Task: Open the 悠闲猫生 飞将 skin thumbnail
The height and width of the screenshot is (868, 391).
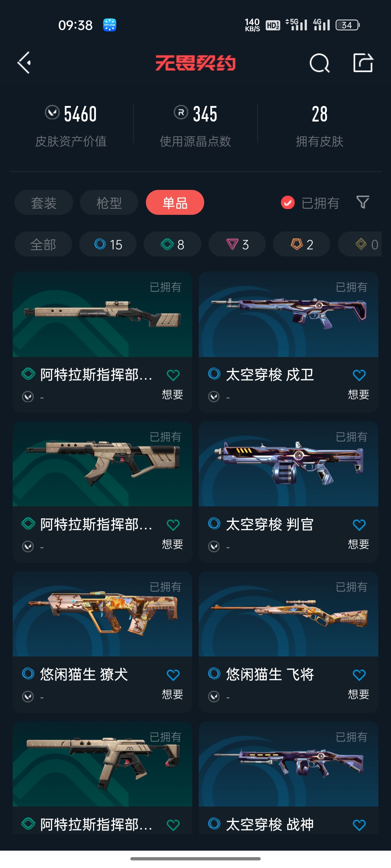Action: [289, 614]
